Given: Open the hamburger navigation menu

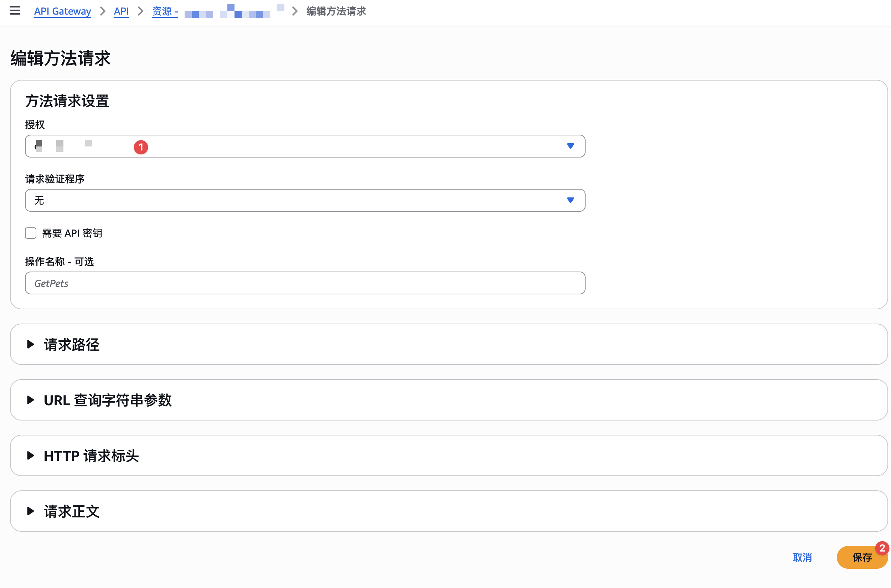Looking at the screenshot, I should 15,10.
